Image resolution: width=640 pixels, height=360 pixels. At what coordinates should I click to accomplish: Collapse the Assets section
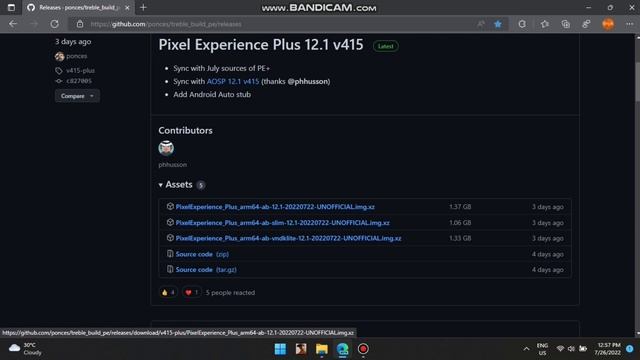point(176,184)
